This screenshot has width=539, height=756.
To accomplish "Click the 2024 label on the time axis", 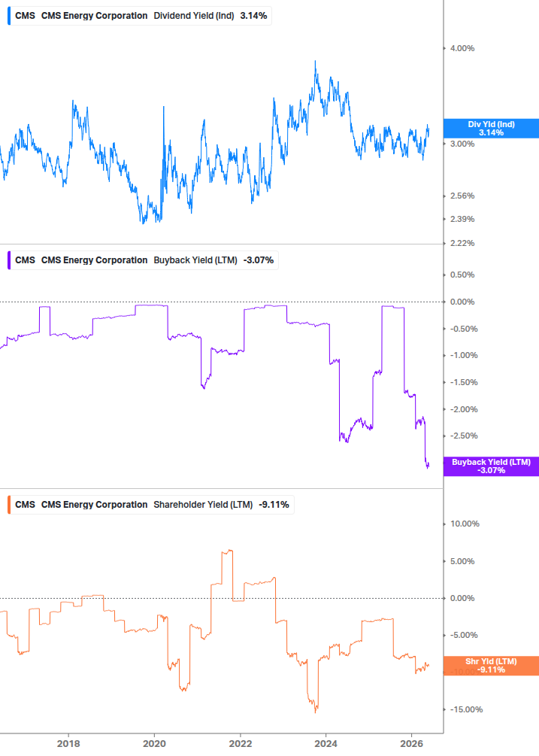I will tap(326, 743).
